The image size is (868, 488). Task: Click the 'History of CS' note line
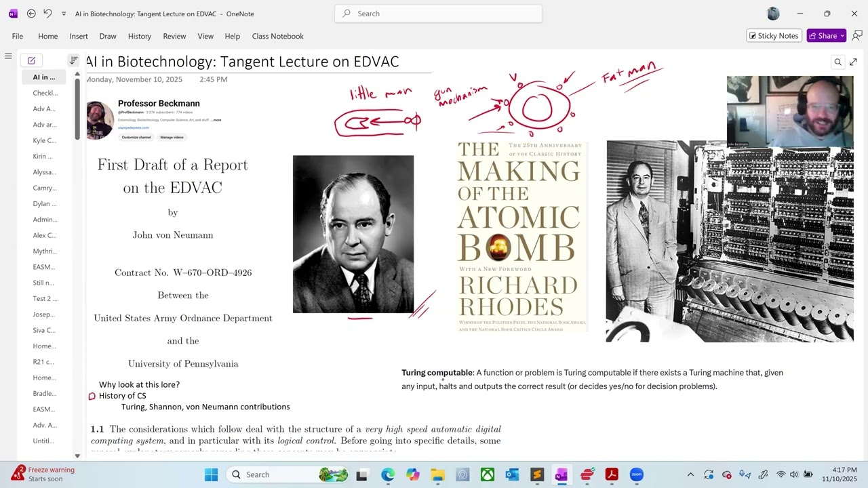pos(122,396)
